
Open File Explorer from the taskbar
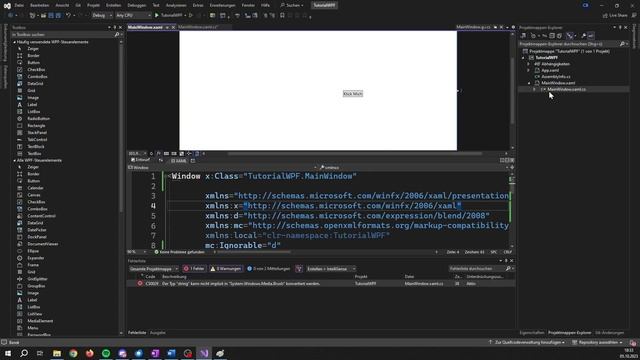tap(57, 353)
